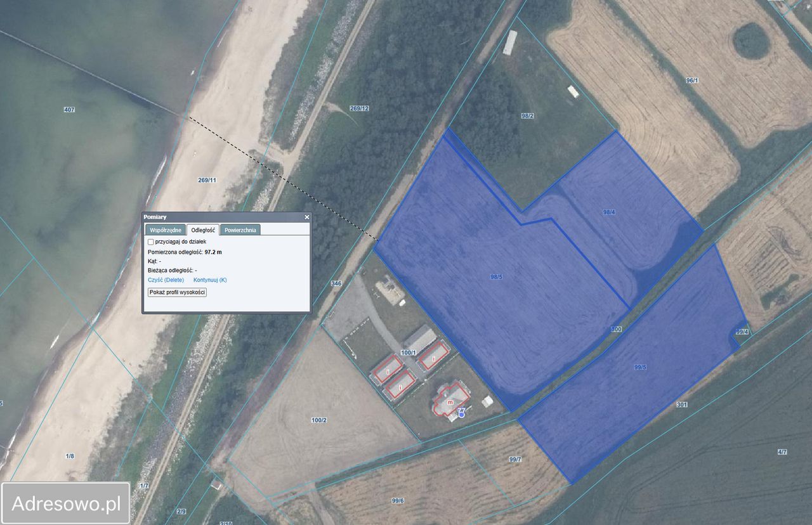
Task: Click the Czyść (Delete) link
Action: [x=166, y=280]
